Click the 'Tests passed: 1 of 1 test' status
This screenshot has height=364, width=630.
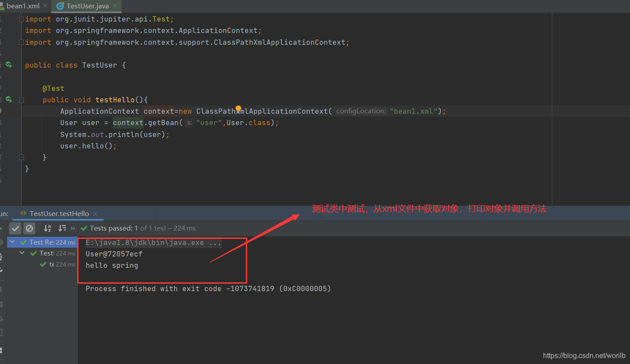[x=143, y=228]
